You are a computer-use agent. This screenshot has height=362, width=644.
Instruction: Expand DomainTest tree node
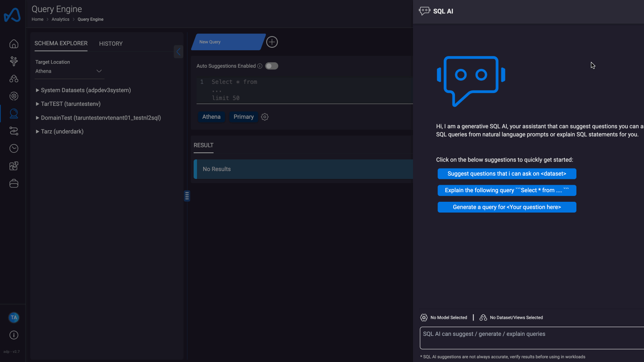98,118
